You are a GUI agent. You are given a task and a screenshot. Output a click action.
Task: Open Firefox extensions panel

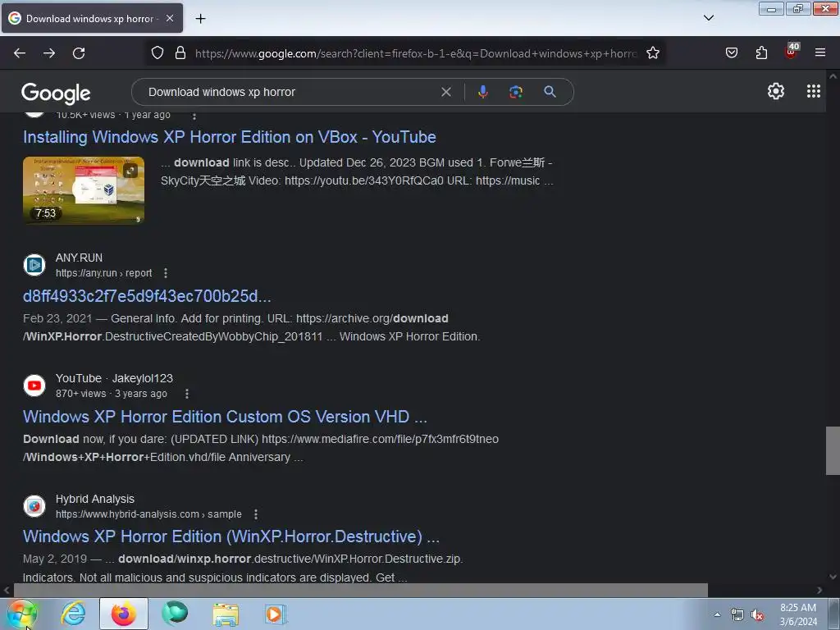click(761, 53)
